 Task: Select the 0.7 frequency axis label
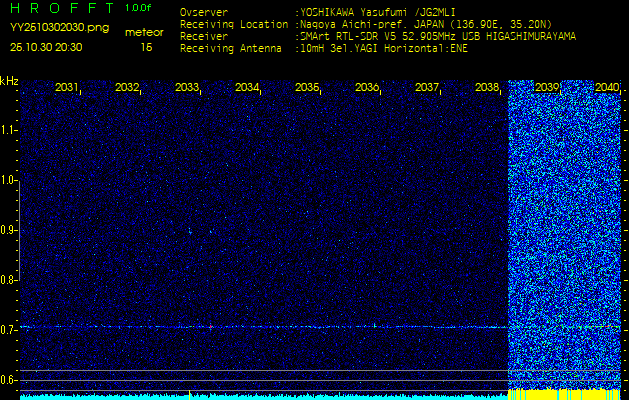(9, 329)
